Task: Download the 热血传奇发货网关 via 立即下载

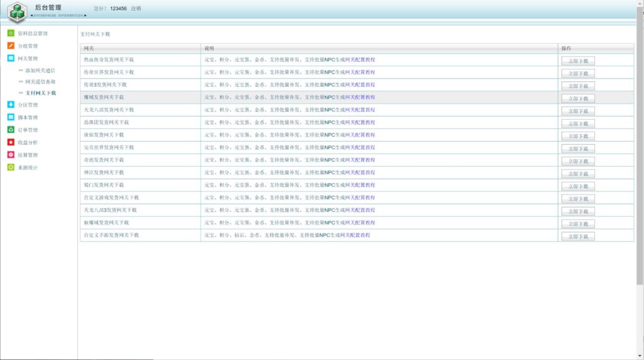Action: pos(578,61)
